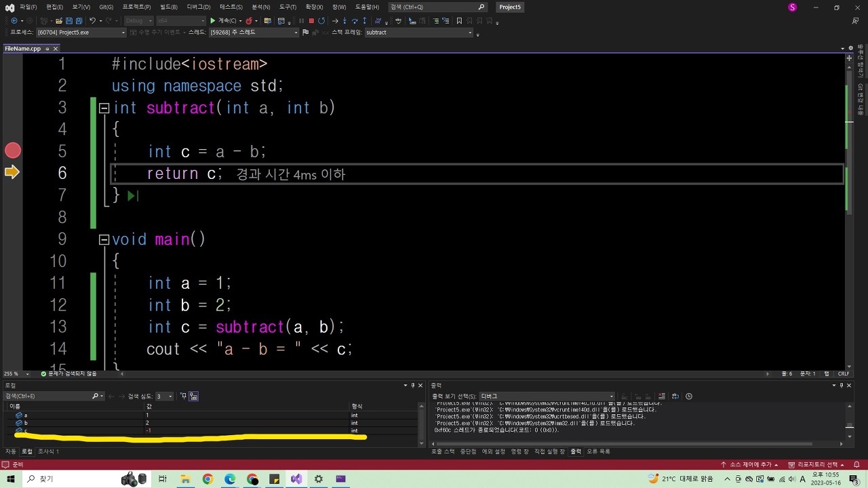Open the Git menu
Viewport: 868px width, 488px height.
(106, 7)
